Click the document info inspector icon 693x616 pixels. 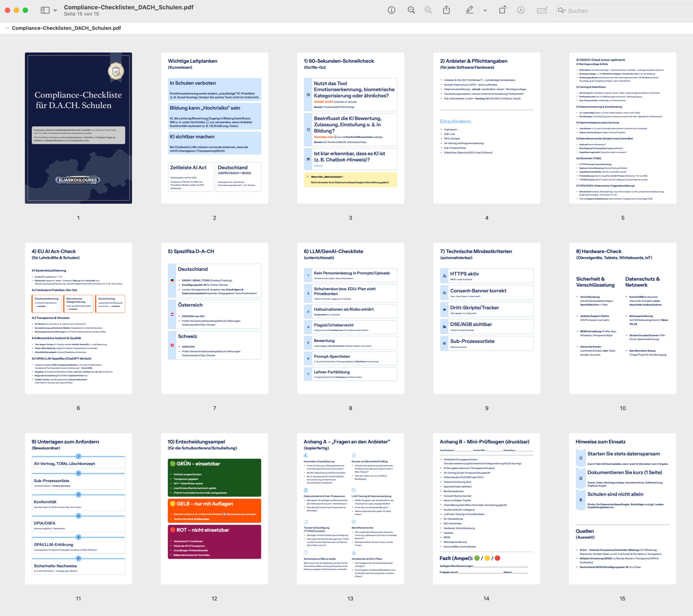(391, 10)
